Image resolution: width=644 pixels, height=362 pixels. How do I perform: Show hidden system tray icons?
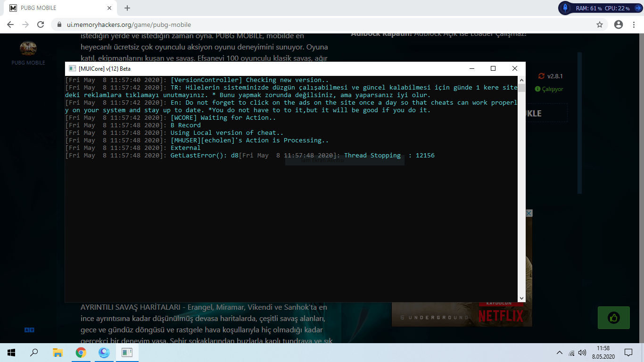560,353
